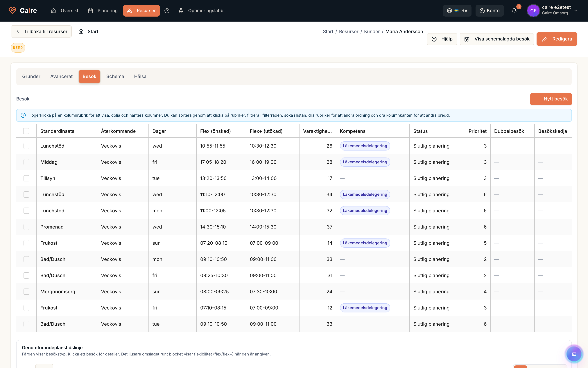
Task: Open the Konto menu
Action: (489, 11)
